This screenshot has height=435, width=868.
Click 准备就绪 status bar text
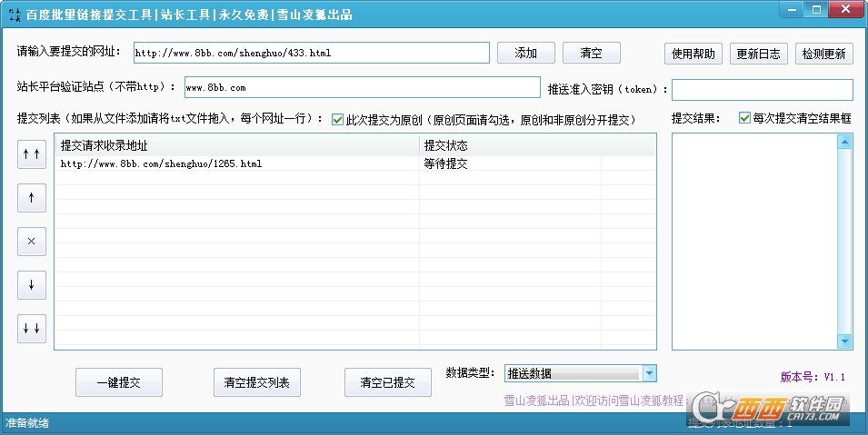click(27, 423)
